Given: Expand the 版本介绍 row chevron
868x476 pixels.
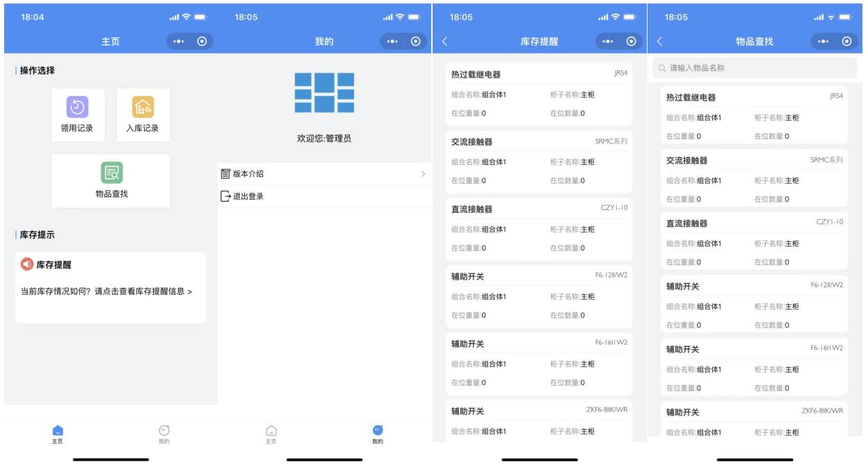Looking at the screenshot, I should [x=422, y=174].
